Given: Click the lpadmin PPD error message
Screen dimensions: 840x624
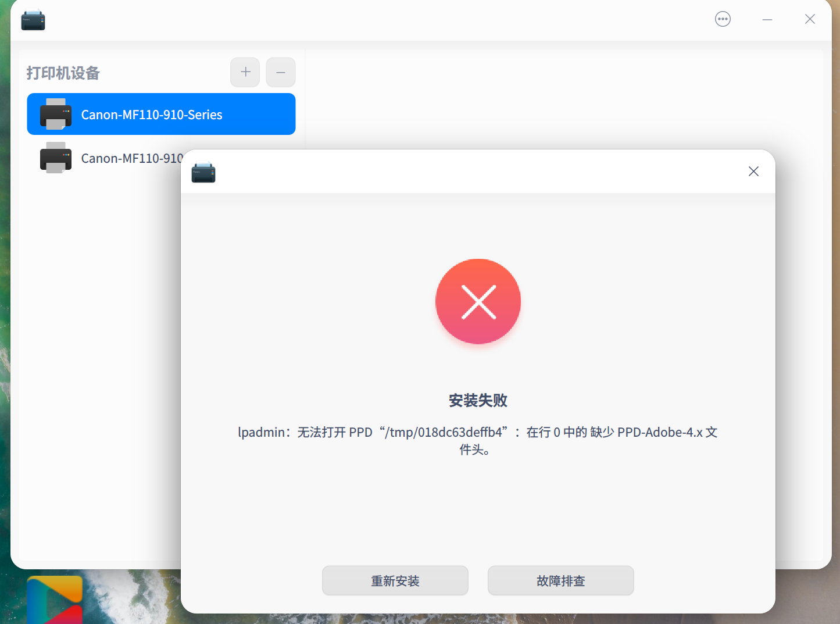Looking at the screenshot, I should click(478, 440).
